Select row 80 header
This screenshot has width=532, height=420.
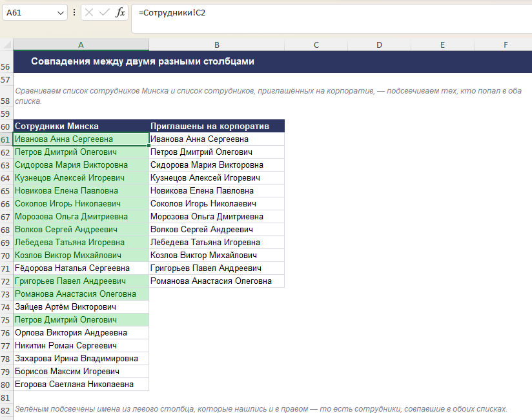pos(6,385)
